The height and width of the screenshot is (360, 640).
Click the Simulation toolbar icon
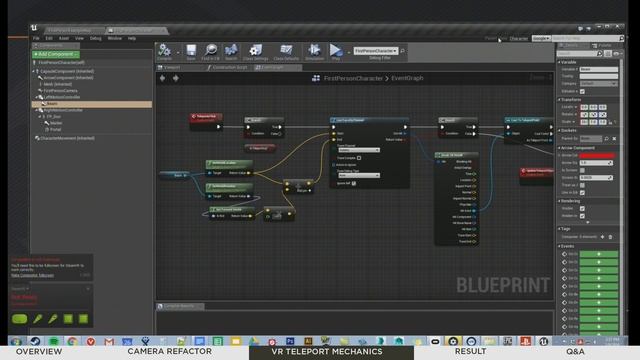click(x=314, y=51)
